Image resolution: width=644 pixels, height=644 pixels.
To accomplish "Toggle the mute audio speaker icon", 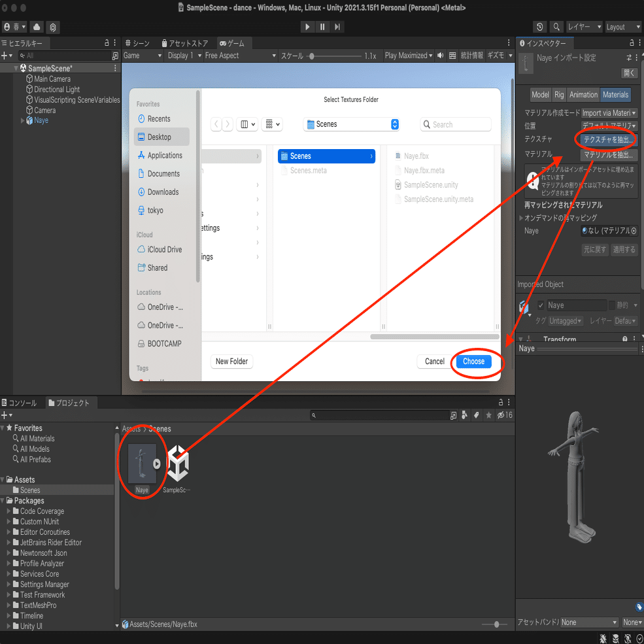I will [x=440, y=56].
